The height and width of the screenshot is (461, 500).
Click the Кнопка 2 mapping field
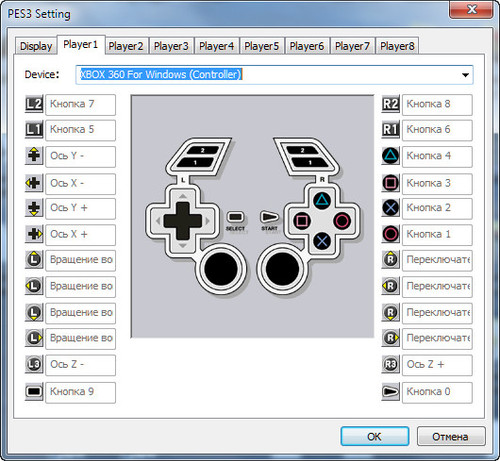tap(437, 209)
